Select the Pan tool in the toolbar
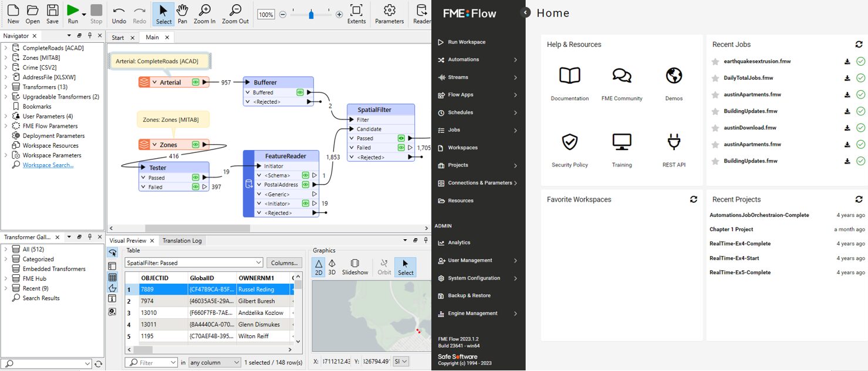 pyautogui.click(x=182, y=13)
